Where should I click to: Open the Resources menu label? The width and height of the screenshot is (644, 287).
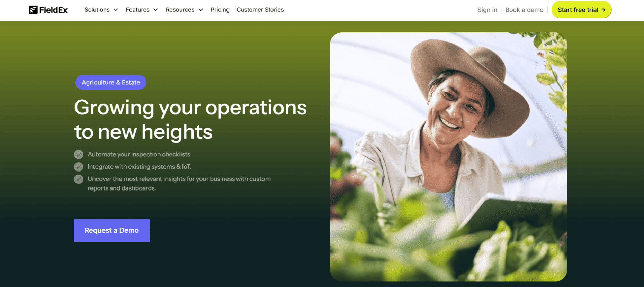click(180, 10)
